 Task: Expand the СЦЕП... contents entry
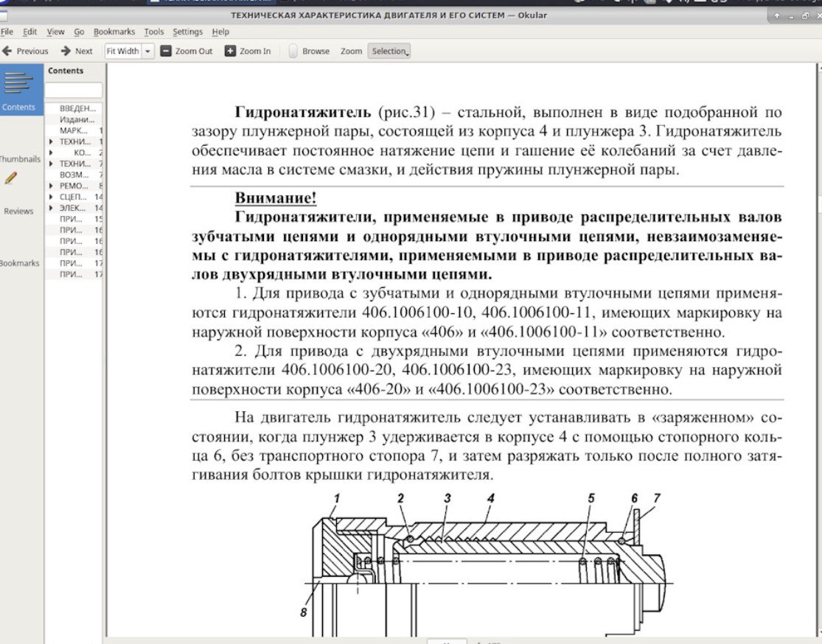pyautogui.click(x=51, y=197)
